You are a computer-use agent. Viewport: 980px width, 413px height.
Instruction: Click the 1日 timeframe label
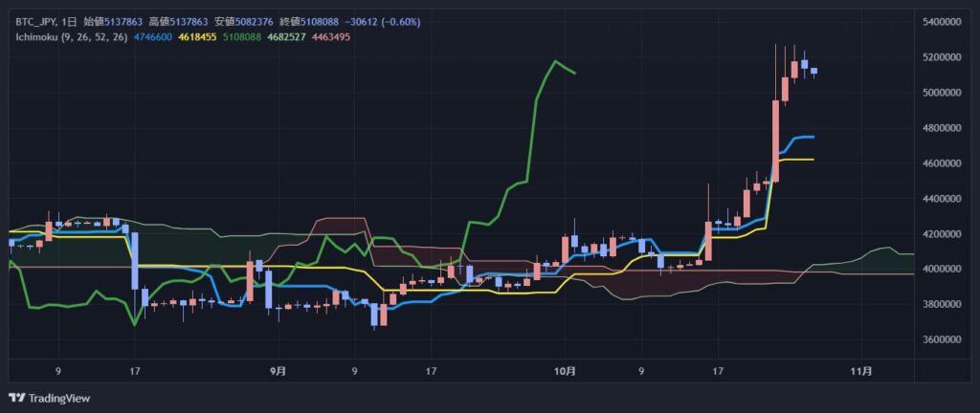(x=71, y=22)
